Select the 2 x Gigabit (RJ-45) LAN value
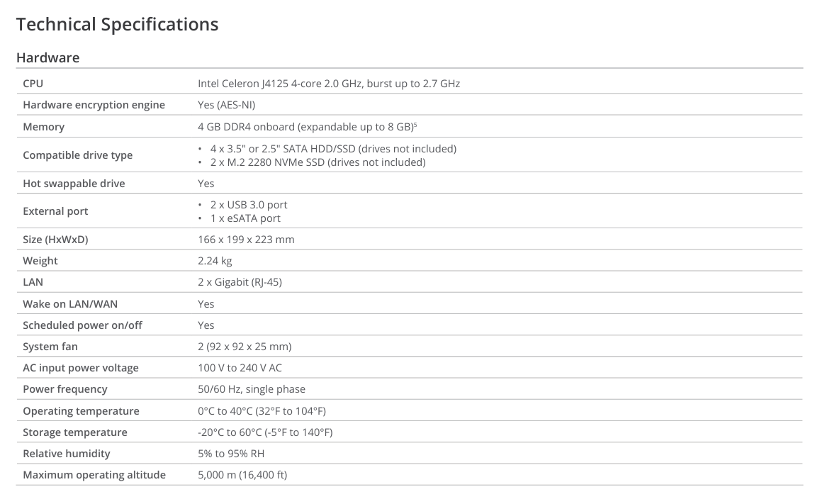 coord(240,282)
